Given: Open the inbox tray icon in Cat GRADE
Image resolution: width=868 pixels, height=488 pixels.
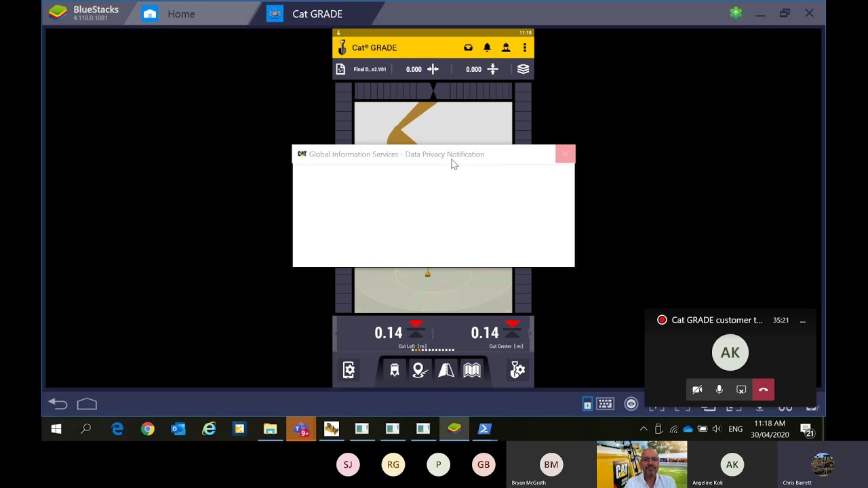Looking at the screenshot, I should [x=468, y=47].
